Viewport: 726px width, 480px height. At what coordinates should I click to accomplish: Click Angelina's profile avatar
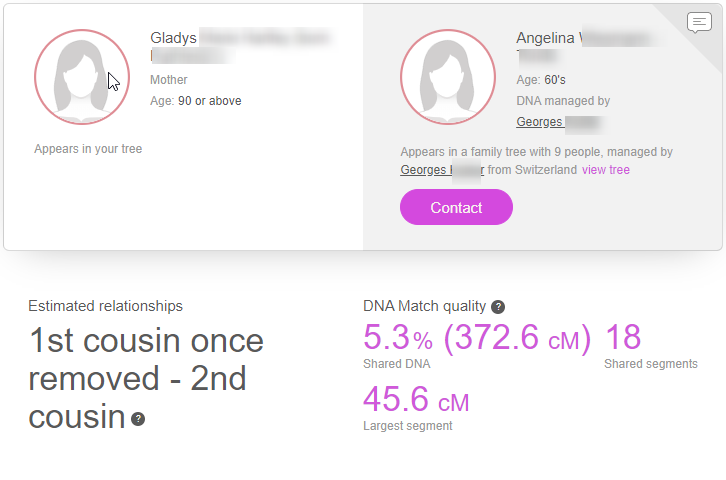(448, 77)
